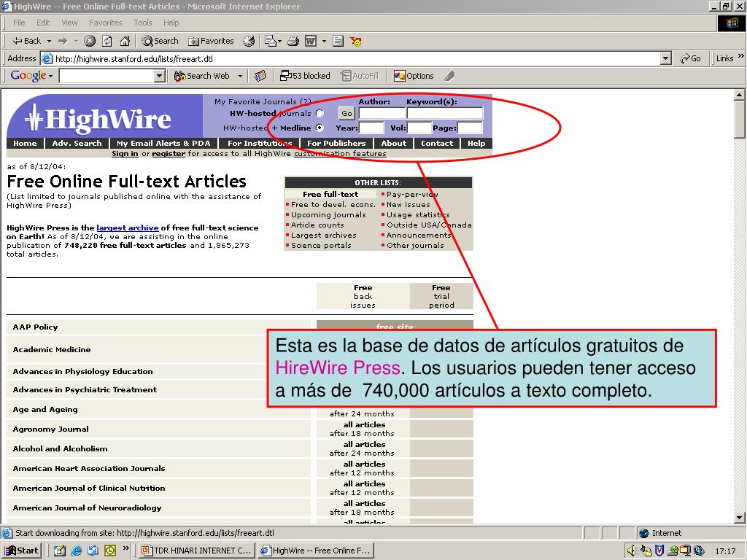This screenshot has width=747, height=560.
Task: Follow the register link
Action: (x=169, y=153)
